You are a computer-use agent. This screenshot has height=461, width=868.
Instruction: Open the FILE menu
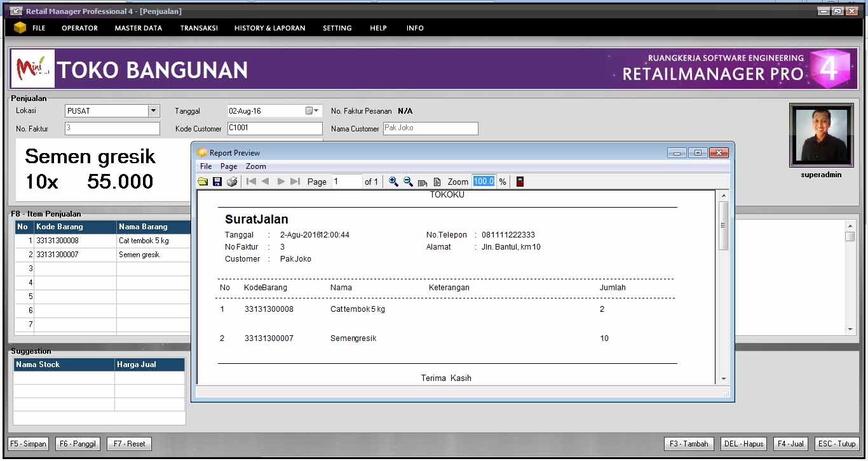(x=39, y=28)
